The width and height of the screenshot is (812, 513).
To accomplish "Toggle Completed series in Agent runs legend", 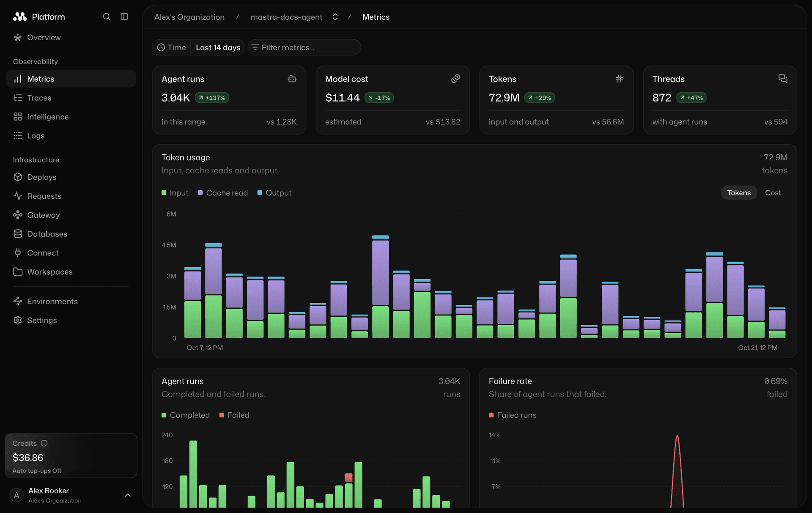I will 186,415.
